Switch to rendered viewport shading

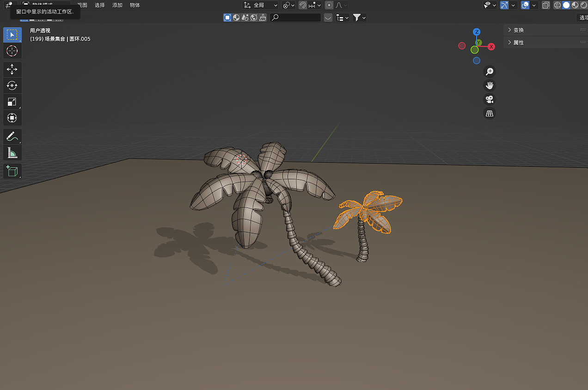click(583, 5)
